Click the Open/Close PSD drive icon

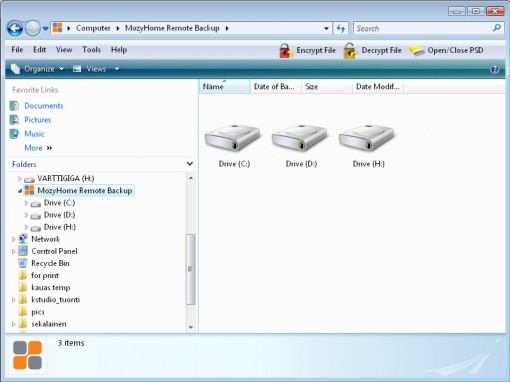pos(416,51)
